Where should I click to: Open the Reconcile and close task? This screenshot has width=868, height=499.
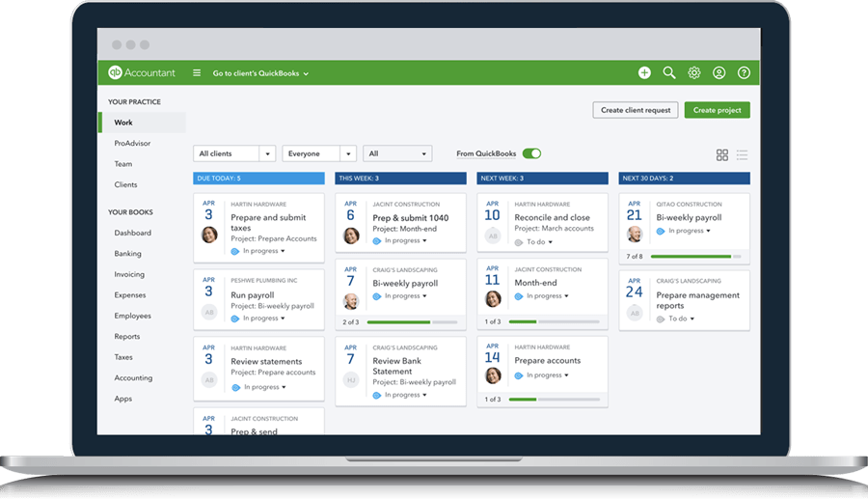tap(552, 218)
